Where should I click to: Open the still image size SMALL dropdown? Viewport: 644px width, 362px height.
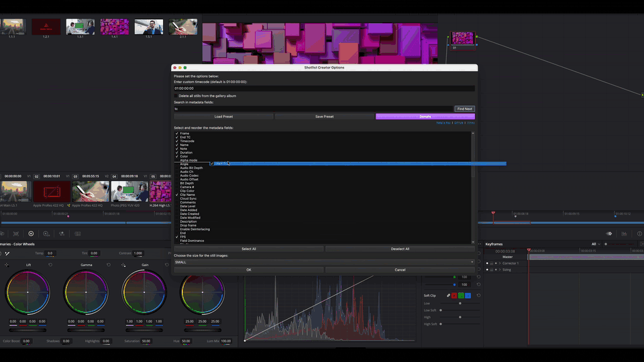(324, 262)
